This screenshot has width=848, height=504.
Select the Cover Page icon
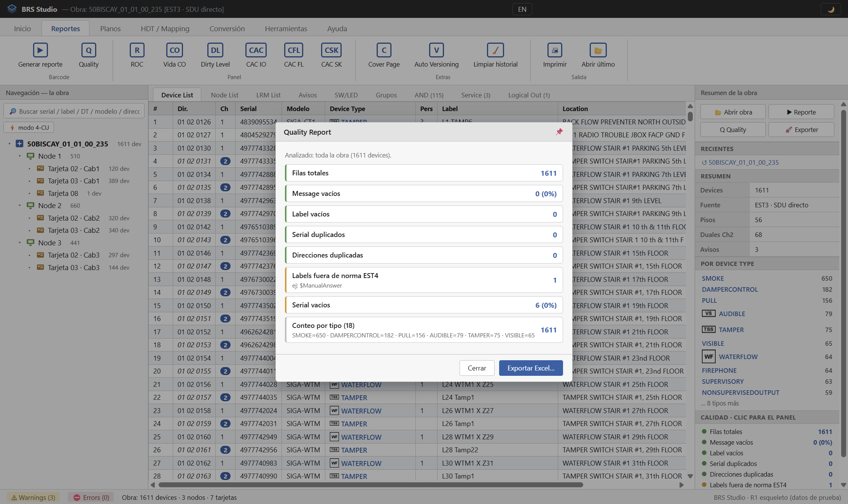tap(384, 50)
